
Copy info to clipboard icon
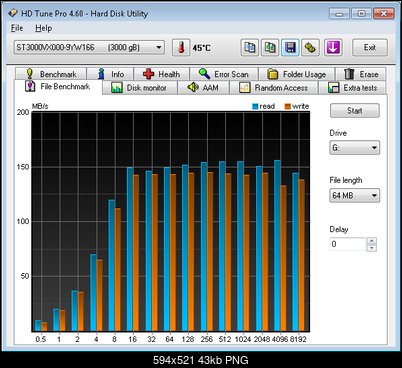coord(250,47)
